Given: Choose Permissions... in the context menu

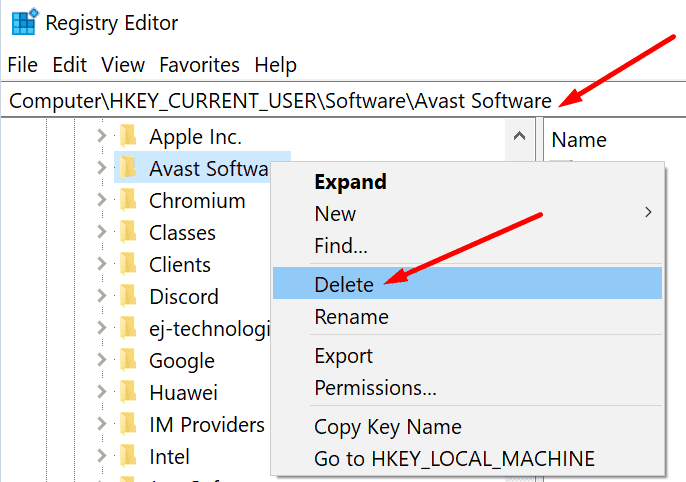Looking at the screenshot, I should click(x=467, y=388).
